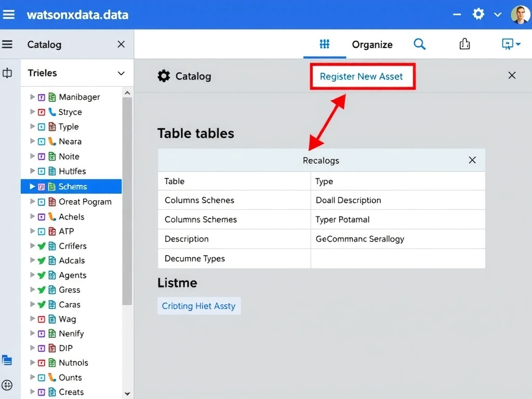Image resolution: width=532 pixels, height=399 pixels.
Task: Expand the selected Schems node
Action: 32,187
